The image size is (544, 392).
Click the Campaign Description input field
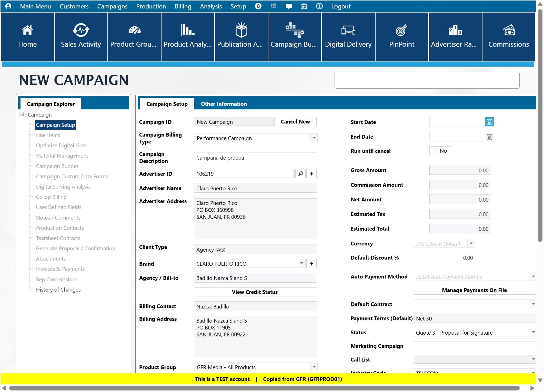pos(255,158)
